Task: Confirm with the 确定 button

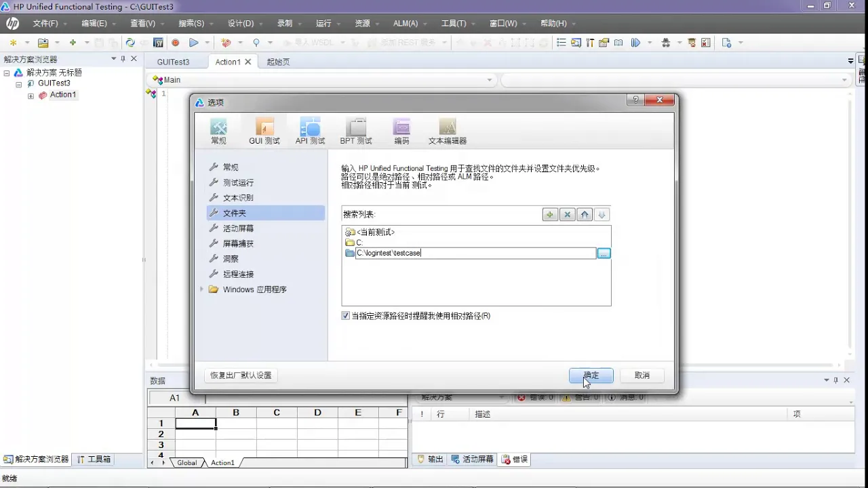Action: coord(591,375)
